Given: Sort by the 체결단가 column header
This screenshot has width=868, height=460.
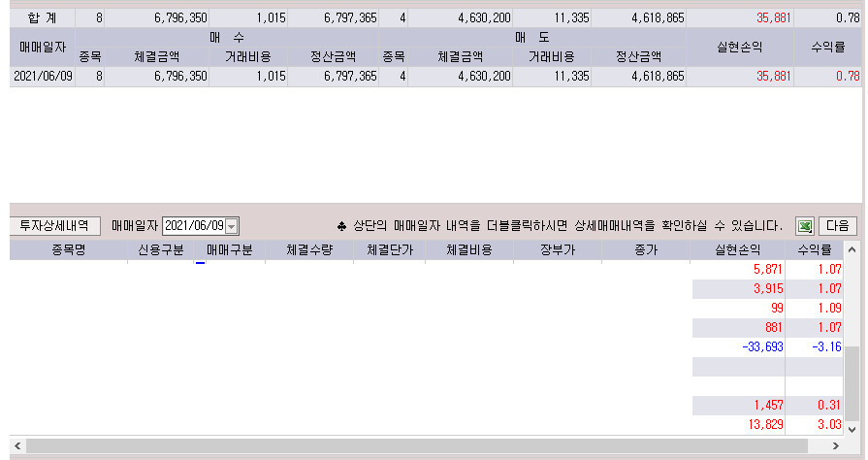Looking at the screenshot, I should pyautogui.click(x=390, y=250).
